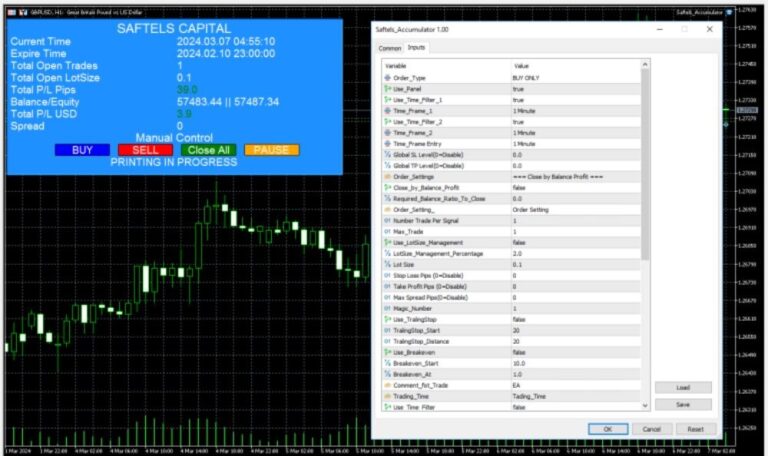Click the Time_Frame_2 enum icon
The image size is (768, 456).
pyautogui.click(x=388, y=132)
